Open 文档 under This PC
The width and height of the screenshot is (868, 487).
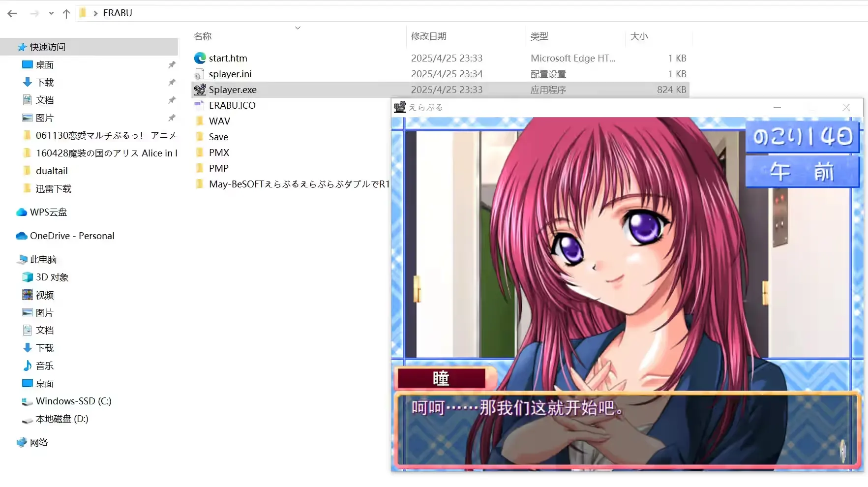click(x=45, y=331)
